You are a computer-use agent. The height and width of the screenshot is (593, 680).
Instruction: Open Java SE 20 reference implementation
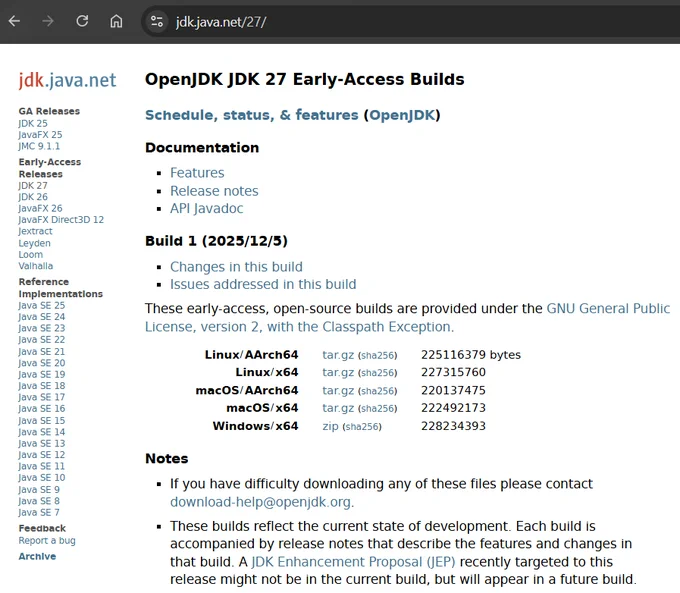tap(42, 363)
